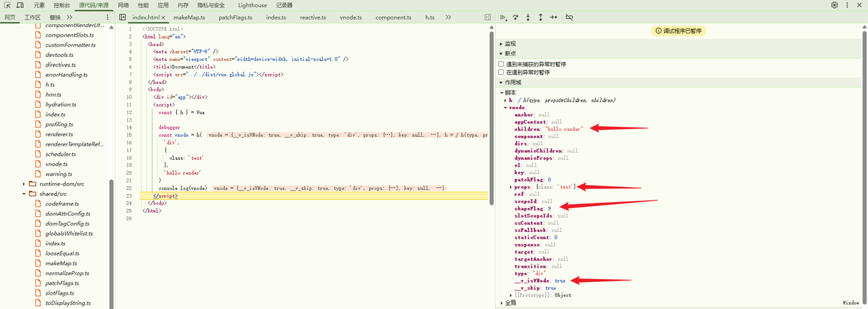Step over next function call
868x309 pixels.
coord(515,17)
